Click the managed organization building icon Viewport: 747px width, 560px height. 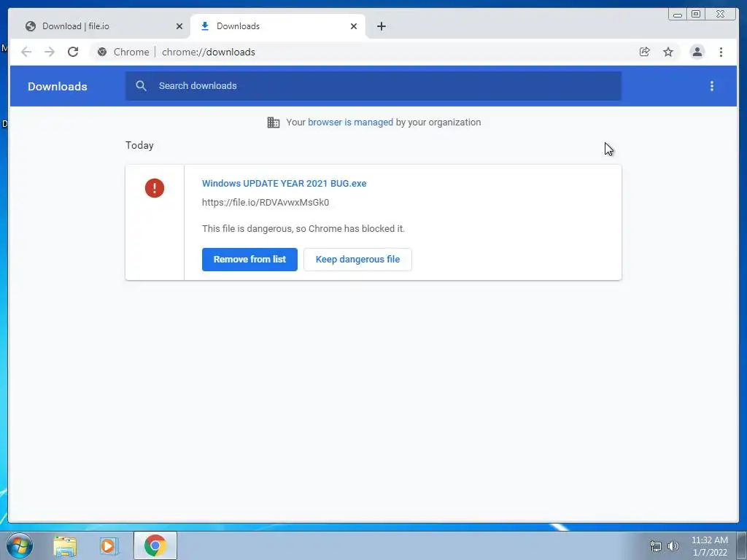274,122
